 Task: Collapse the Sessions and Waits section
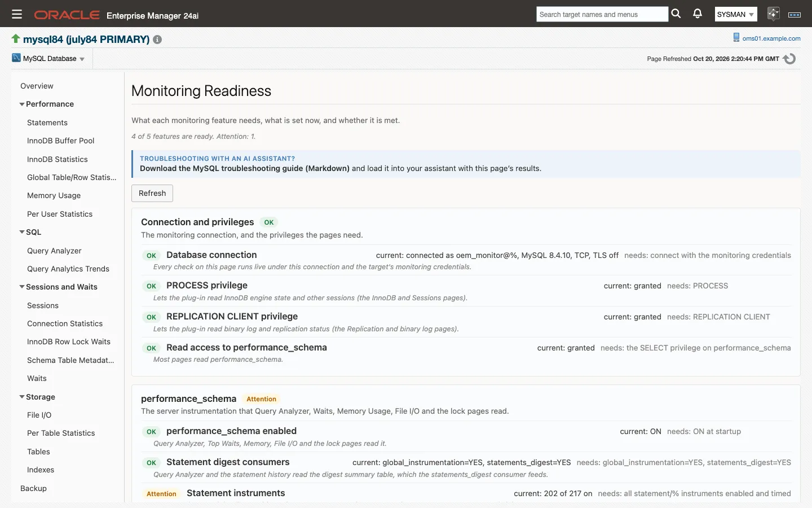(22, 287)
